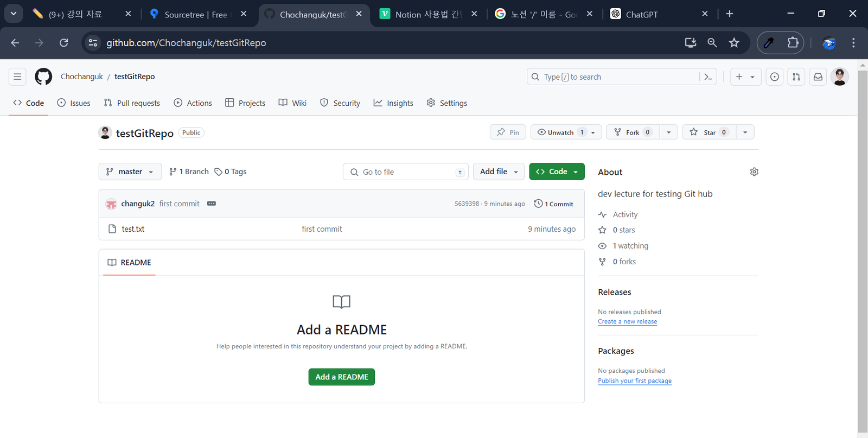Expand the Star lists dropdown arrow
868x438 pixels.
click(745, 132)
